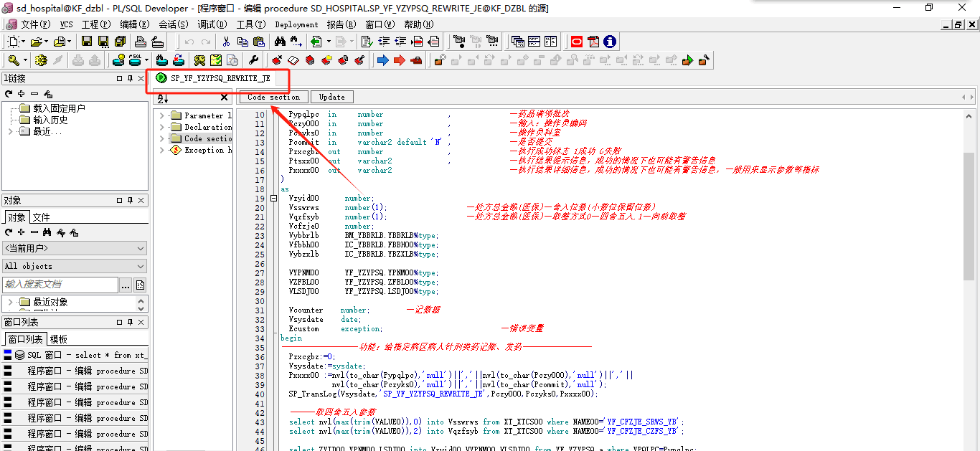The height and width of the screenshot is (451, 980).
Task: Click the Preferences wrench icon
Action: point(253,60)
